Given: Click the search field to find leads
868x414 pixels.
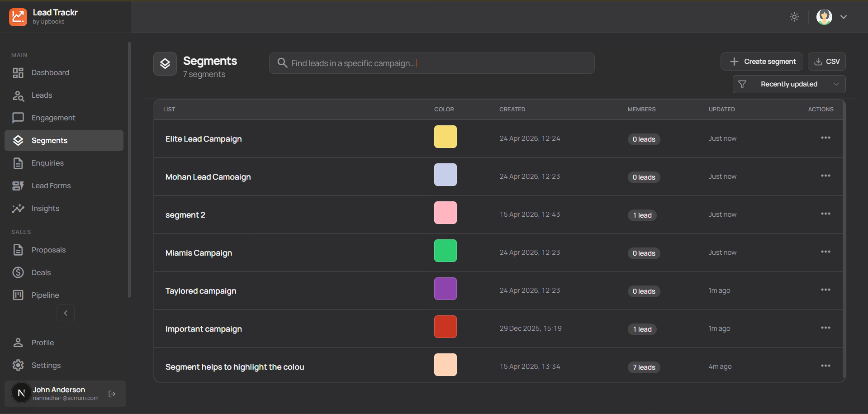Looking at the screenshot, I should tap(432, 63).
